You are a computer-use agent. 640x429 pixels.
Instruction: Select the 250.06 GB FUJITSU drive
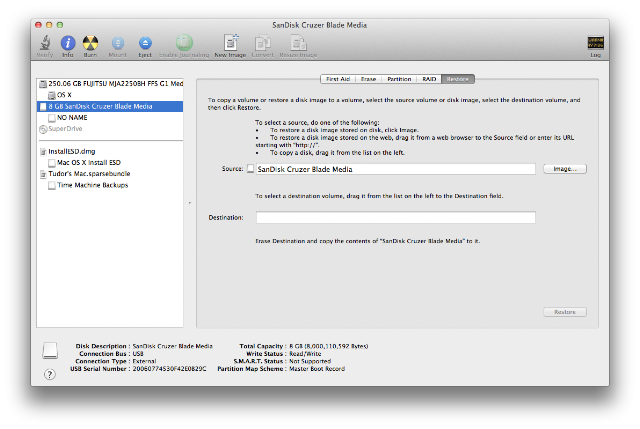pyautogui.click(x=110, y=83)
